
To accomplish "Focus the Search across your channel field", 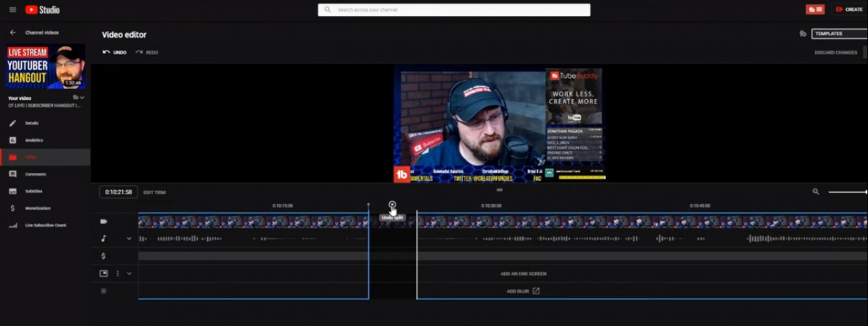I will (x=454, y=9).
